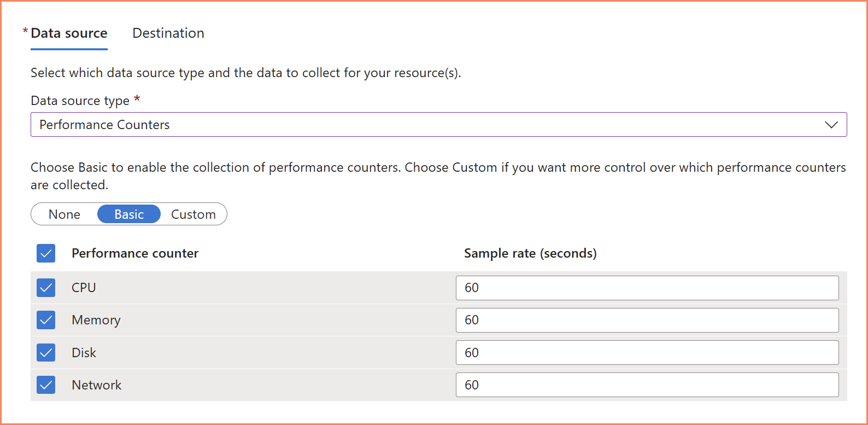868x425 pixels.
Task: Disable the CPU performance counter
Action: pos(46,287)
